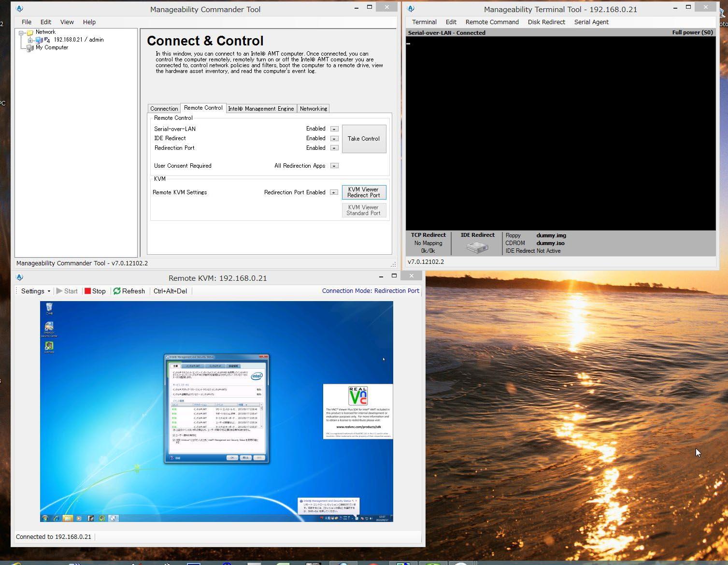
Task: Click the RealVNC logo in remote view
Action: click(358, 396)
